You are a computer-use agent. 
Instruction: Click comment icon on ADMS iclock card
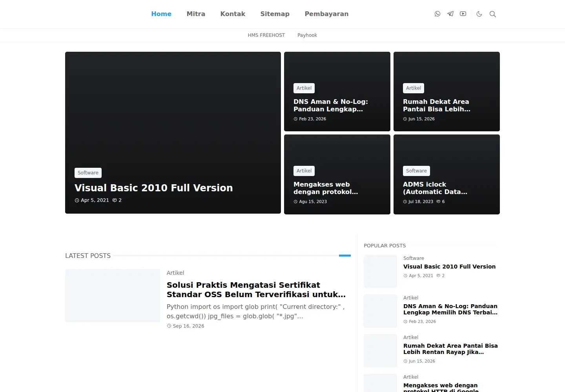[438, 201]
